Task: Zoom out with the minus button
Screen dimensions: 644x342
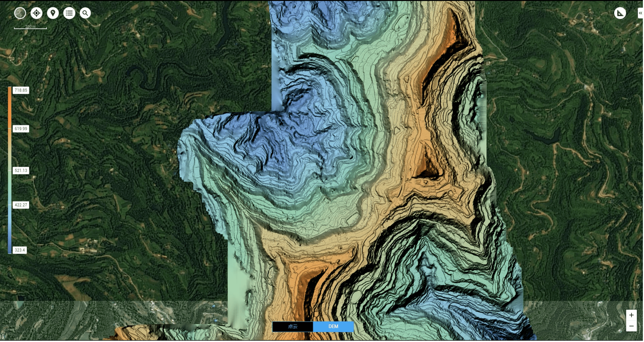Action: point(631,326)
